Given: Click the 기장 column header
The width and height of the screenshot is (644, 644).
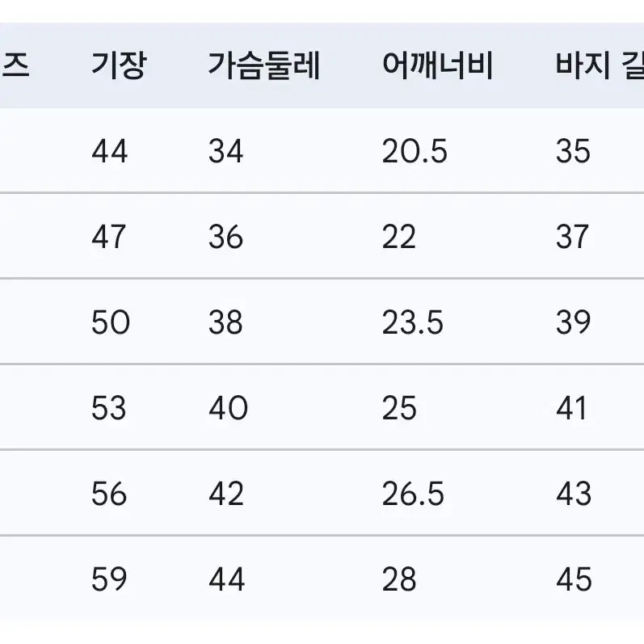Looking at the screenshot, I should [119, 65].
